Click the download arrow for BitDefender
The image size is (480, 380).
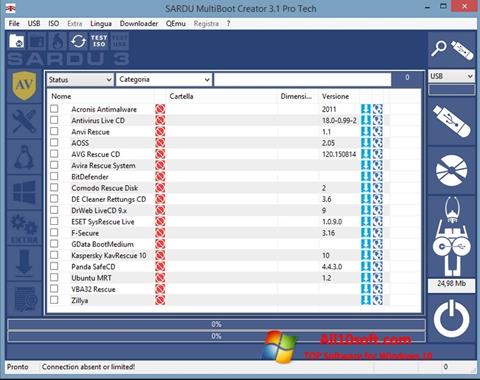tap(366, 176)
